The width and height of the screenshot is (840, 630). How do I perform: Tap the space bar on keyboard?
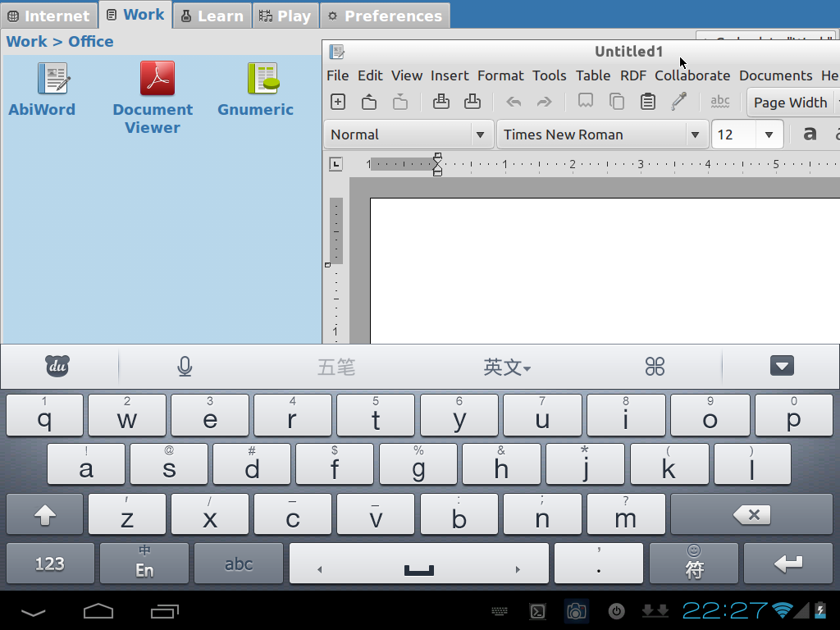click(419, 563)
